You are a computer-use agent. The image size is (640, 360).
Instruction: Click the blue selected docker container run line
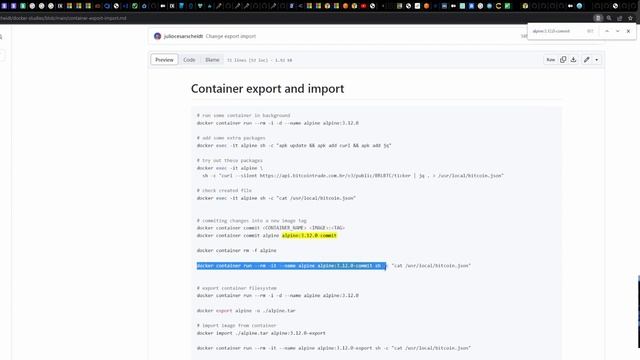coord(291,266)
